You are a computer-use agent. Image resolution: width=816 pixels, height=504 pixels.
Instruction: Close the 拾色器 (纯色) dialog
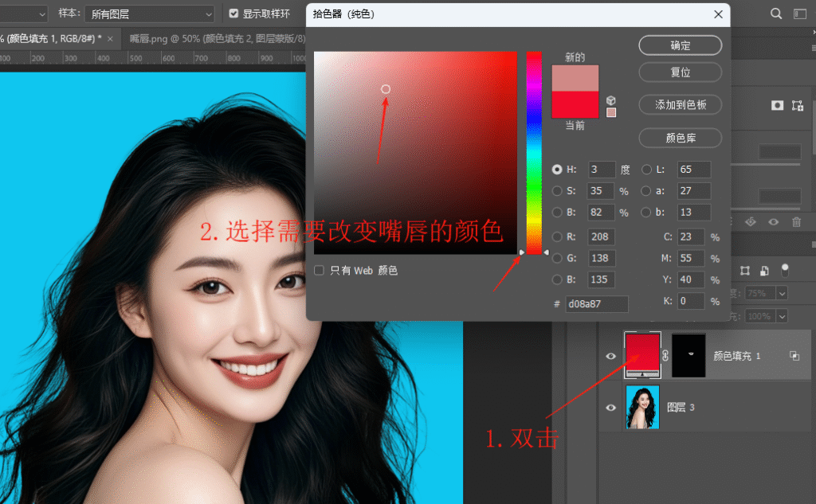pyautogui.click(x=718, y=14)
